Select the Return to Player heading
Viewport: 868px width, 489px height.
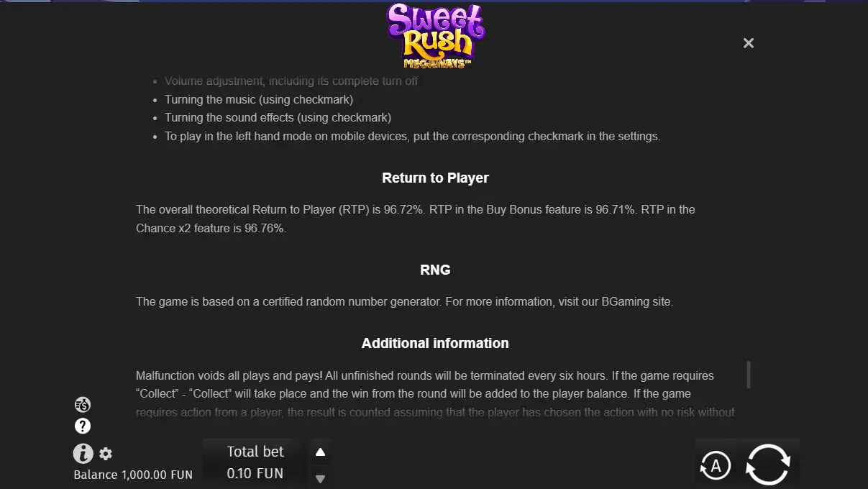tap(435, 178)
